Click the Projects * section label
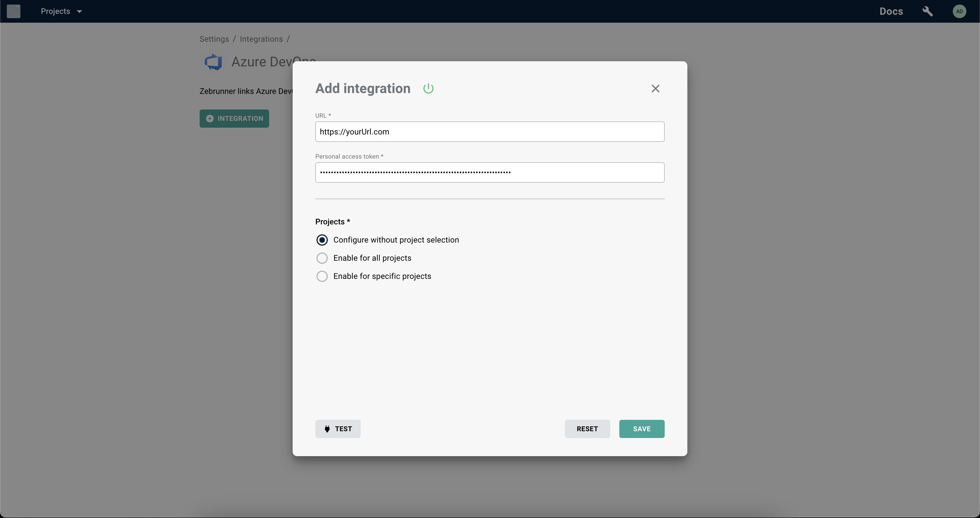Image resolution: width=980 pixels, height=518 pixels. click(333, 222)
